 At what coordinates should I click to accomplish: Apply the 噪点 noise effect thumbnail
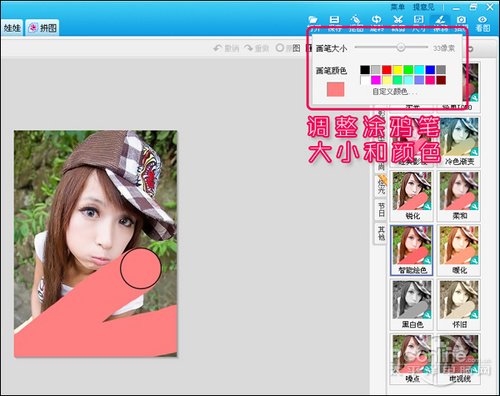(412, 359)
